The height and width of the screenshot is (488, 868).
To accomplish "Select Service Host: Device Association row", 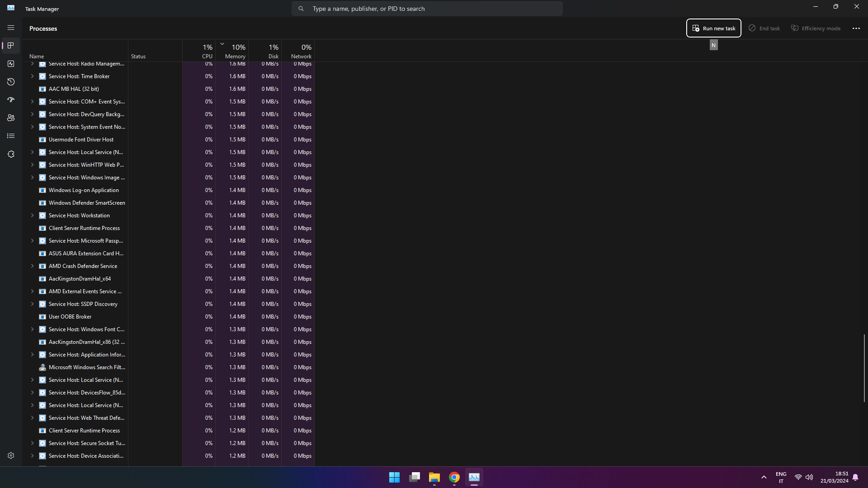I will pyautogui.click(x=169, y=456).
